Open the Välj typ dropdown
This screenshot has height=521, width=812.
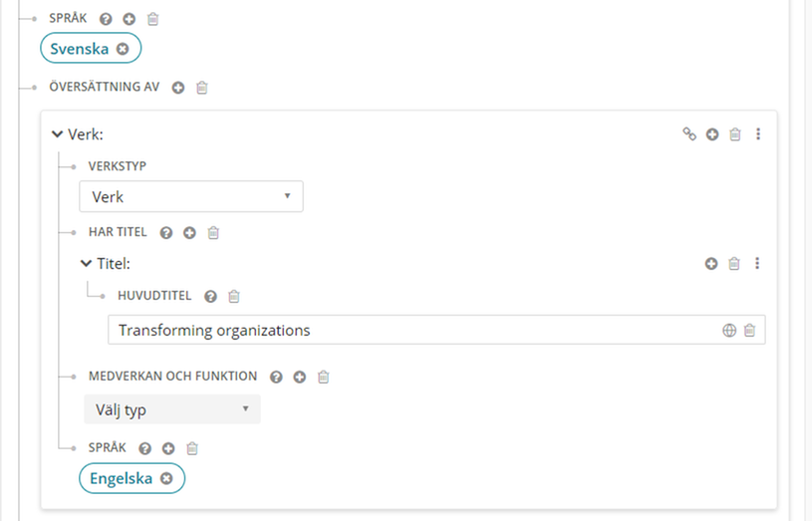[172, 409]
